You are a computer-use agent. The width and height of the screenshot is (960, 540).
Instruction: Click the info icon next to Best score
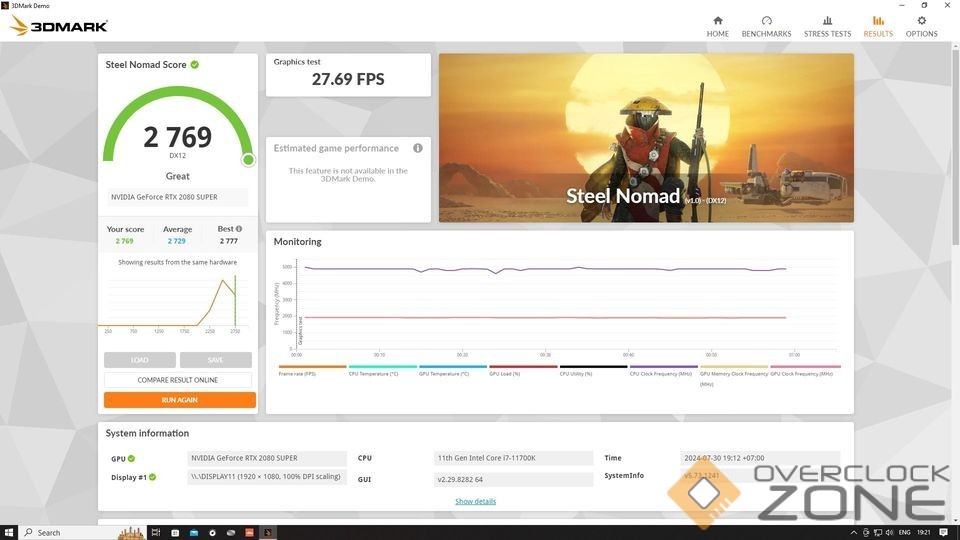pyautogui.click(x=239, y=229)
